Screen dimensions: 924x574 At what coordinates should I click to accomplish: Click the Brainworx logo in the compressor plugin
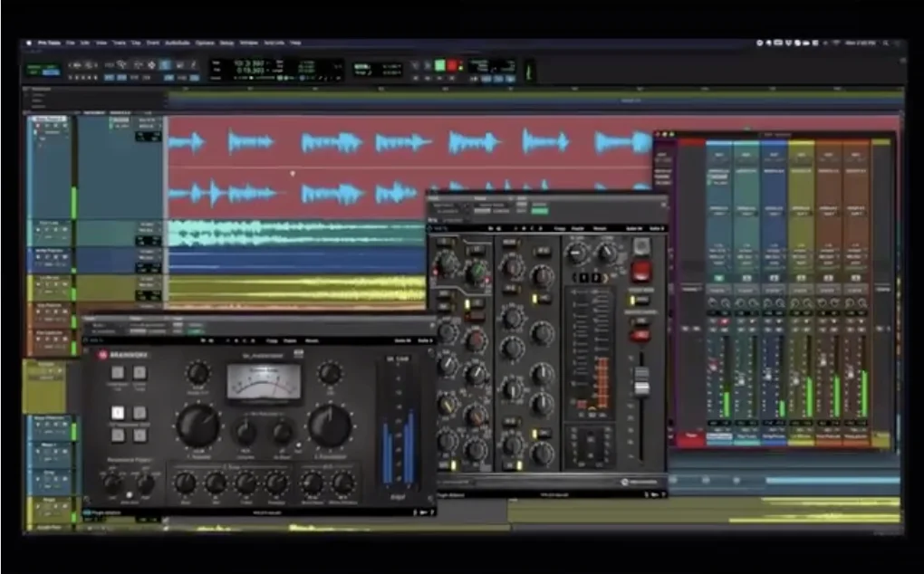pos(124,355)
